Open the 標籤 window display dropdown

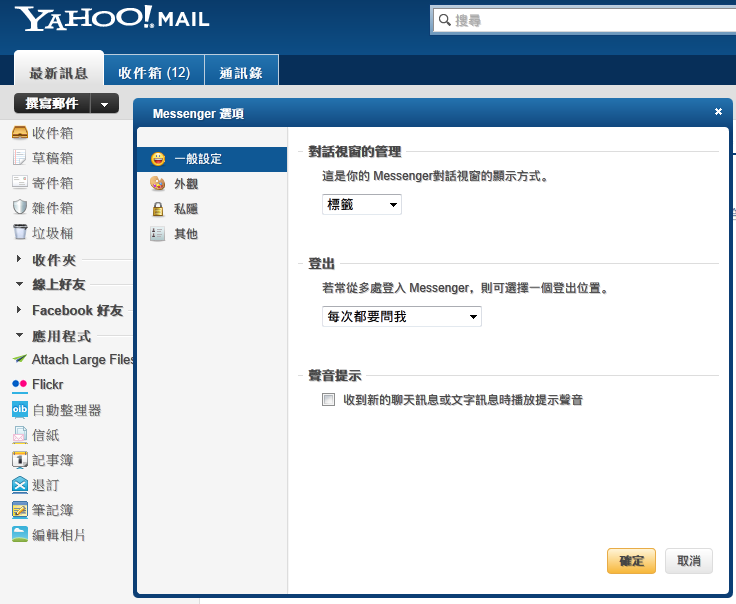point(362,205)
